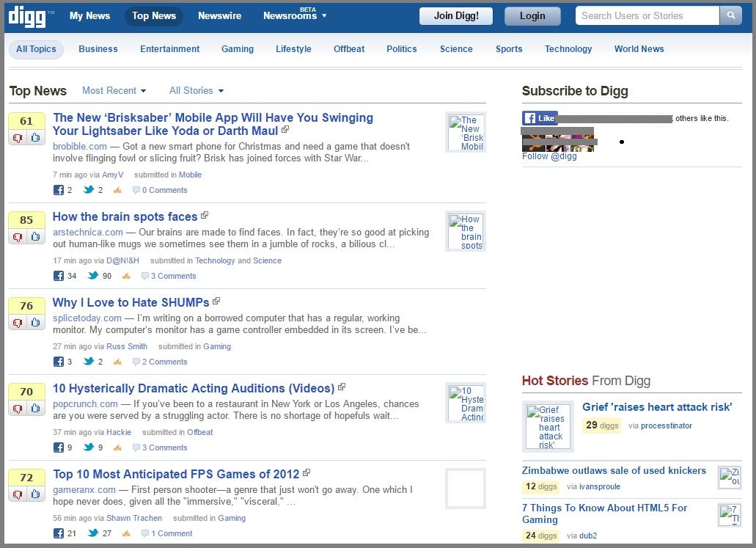Switch to the Entertainment topic
The width and height of the screenshot is (756, 548).
169,49
